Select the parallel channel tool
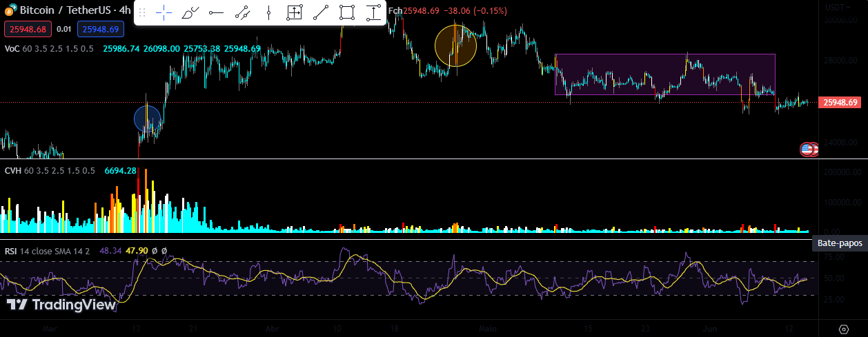Screen dimensions: 868x337 [242, 12]
